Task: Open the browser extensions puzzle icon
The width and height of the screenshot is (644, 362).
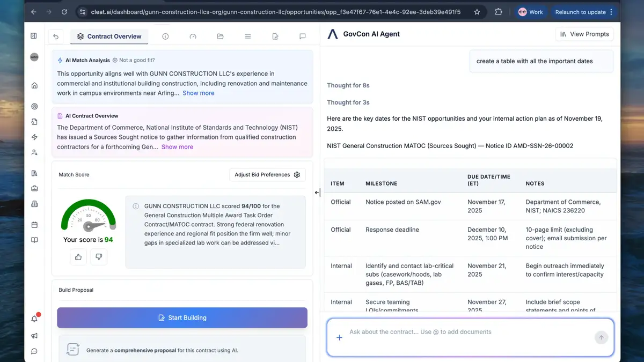Action: 499,12
